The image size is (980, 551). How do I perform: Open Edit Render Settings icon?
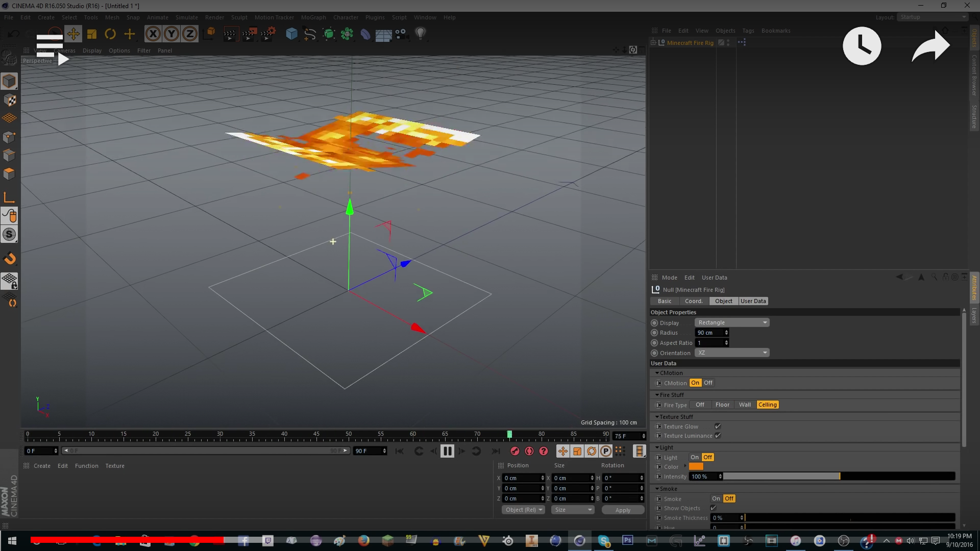click(x=268, y=34)
